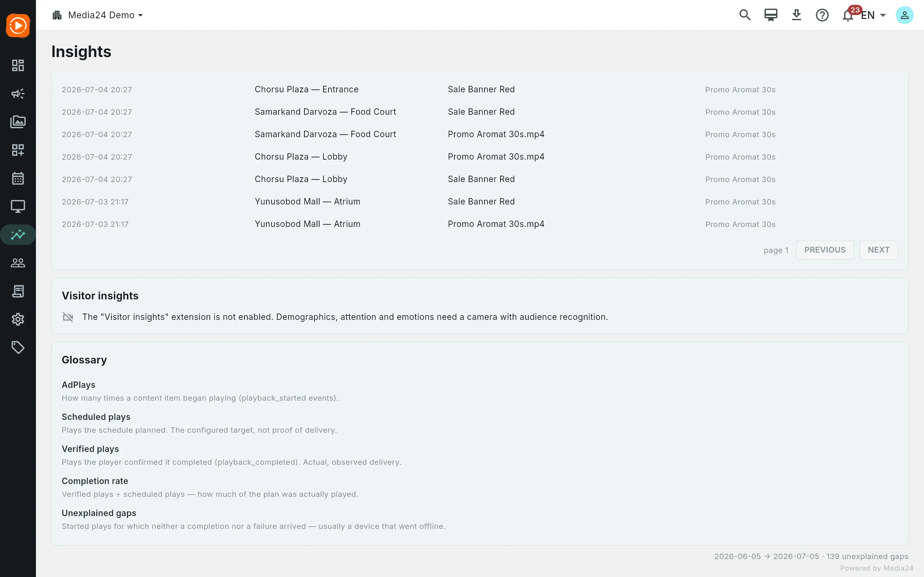Open the help question mark icon
The image size is (924, 577).
[822, 15]
